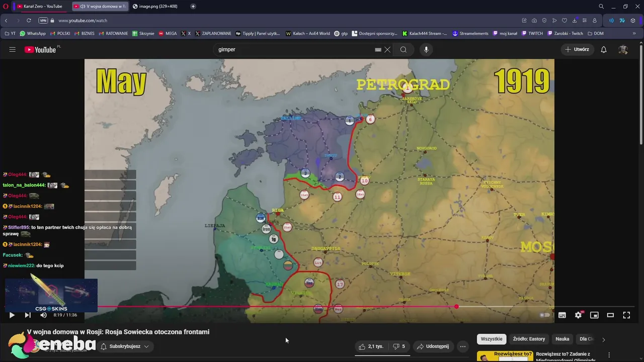Reload the current page
The image size is (644, 362).
click(x=29, y=21)
